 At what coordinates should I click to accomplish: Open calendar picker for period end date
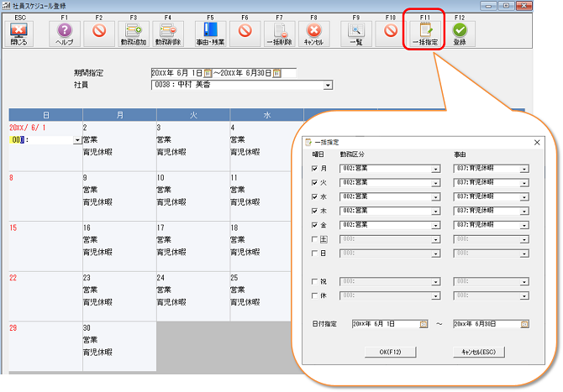[276, 73]
